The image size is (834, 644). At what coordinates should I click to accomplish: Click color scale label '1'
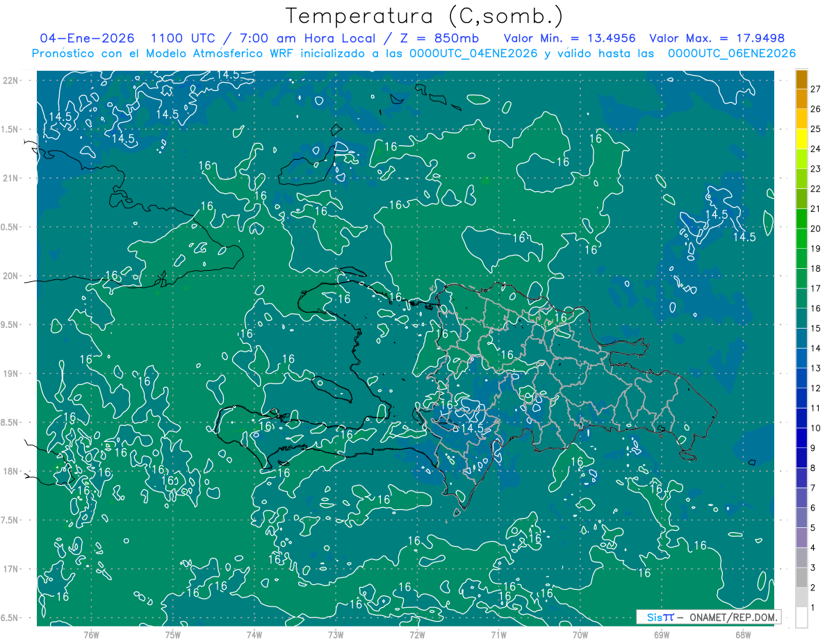point(813,608)
